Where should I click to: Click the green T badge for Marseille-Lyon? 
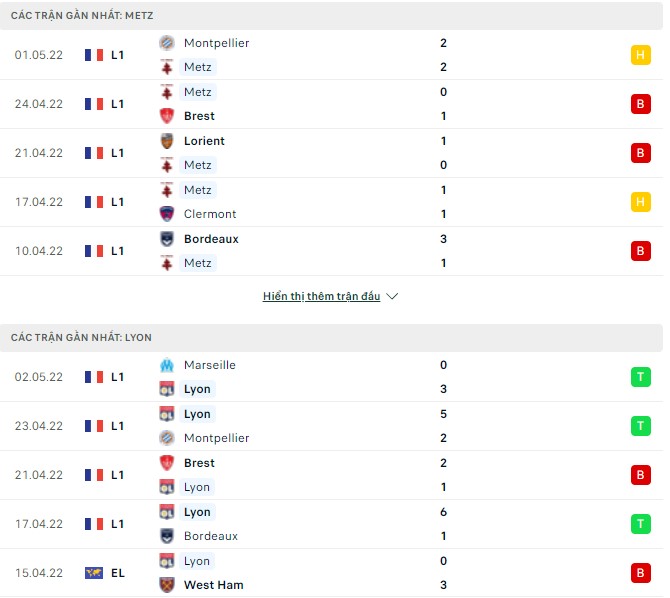click(640, 377)
